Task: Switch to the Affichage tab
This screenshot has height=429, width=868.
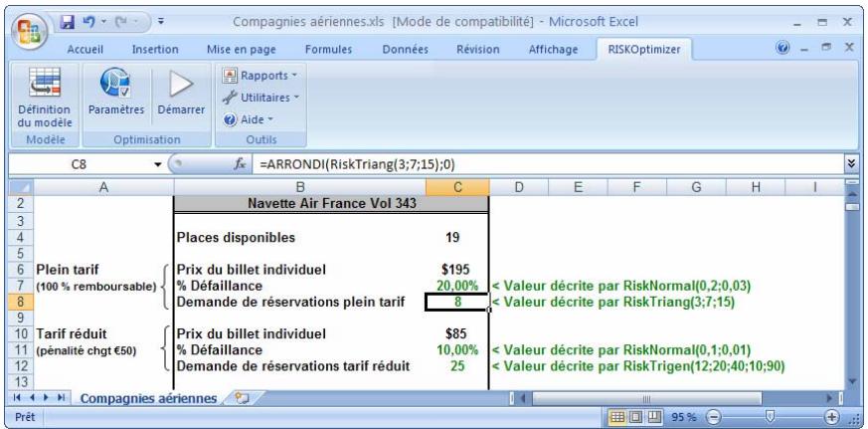Action: [553, 50]
